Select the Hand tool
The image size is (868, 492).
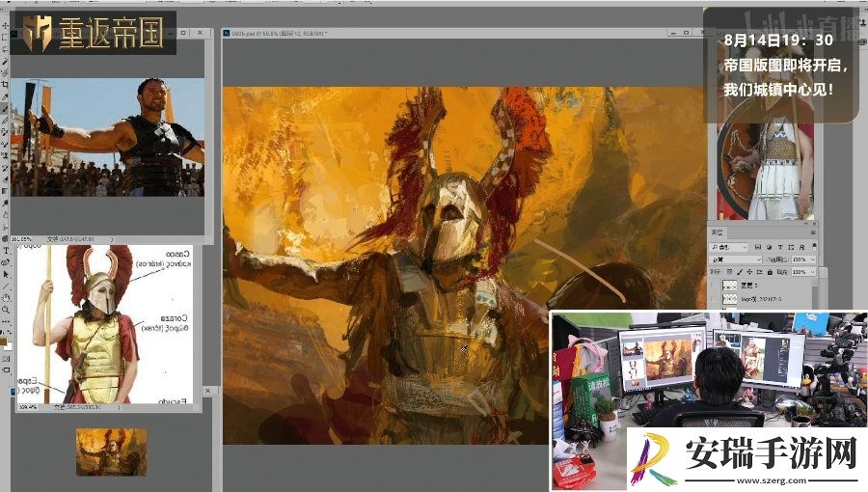coord(6,298)
